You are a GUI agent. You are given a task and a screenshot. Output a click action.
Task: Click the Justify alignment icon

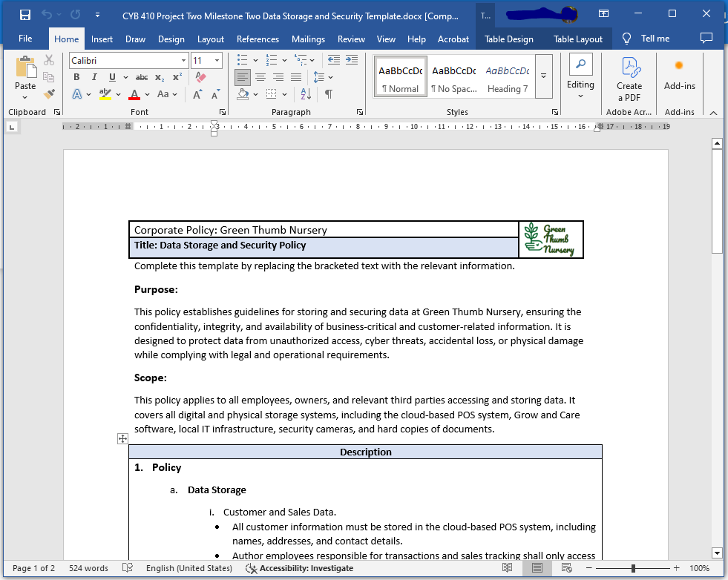pyautogui.click(x=296, y=77)
